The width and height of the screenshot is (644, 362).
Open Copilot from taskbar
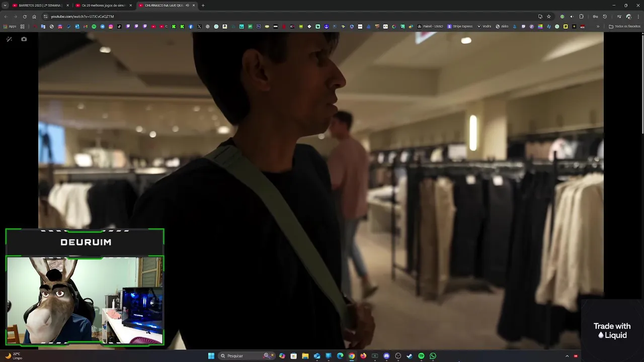tap(282, 356)
